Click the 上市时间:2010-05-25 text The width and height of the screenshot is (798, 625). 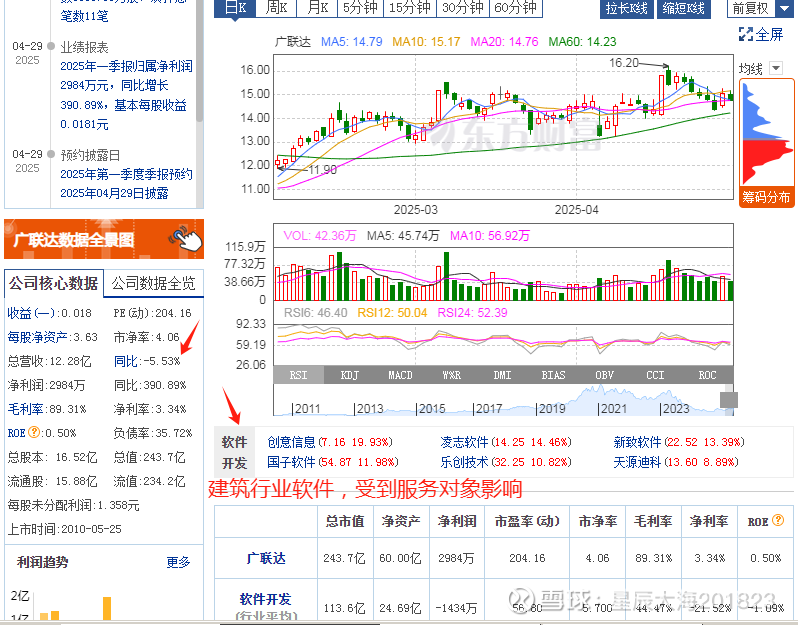click(x=65, y=529)
